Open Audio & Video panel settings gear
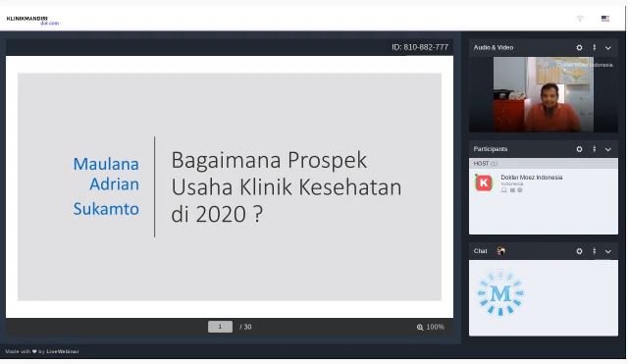Viewport: 628px width, 364px height. 579,48
